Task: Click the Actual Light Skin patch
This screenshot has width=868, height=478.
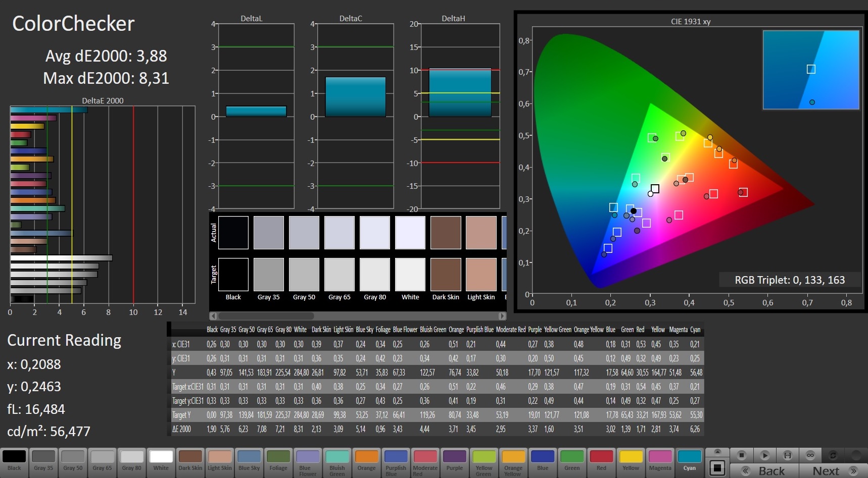Action: pyautogui.click(x=481, y=233)
